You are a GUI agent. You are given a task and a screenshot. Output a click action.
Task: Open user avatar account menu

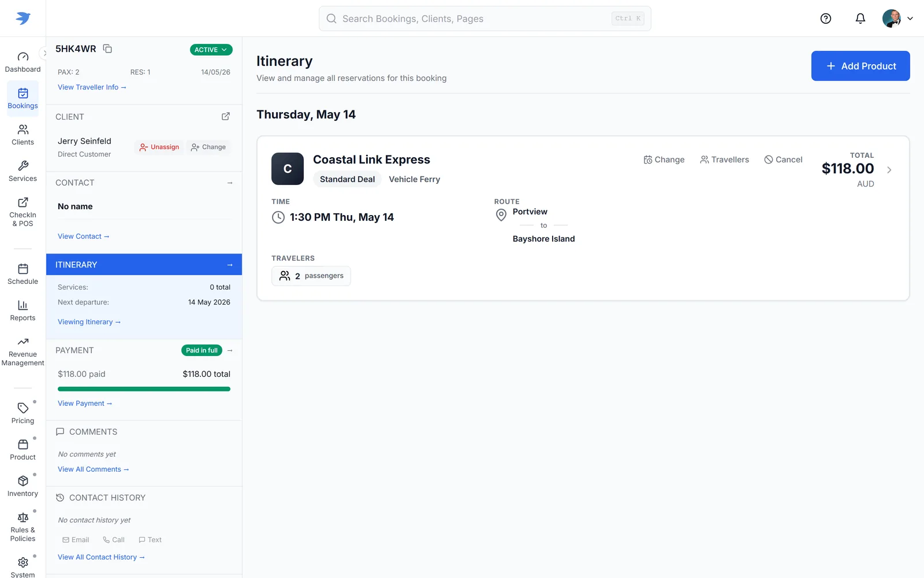tap(897, 18)
